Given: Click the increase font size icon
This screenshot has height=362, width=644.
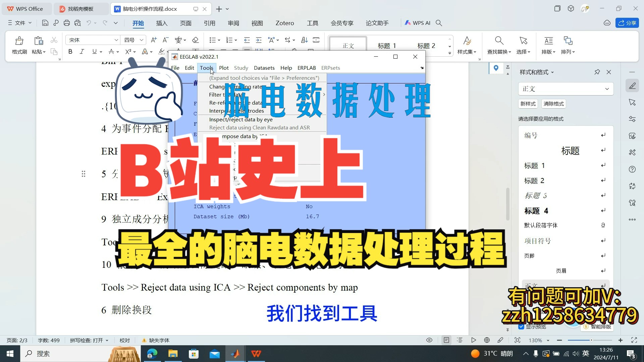Looking at the screenshot, I should point(154,40).
